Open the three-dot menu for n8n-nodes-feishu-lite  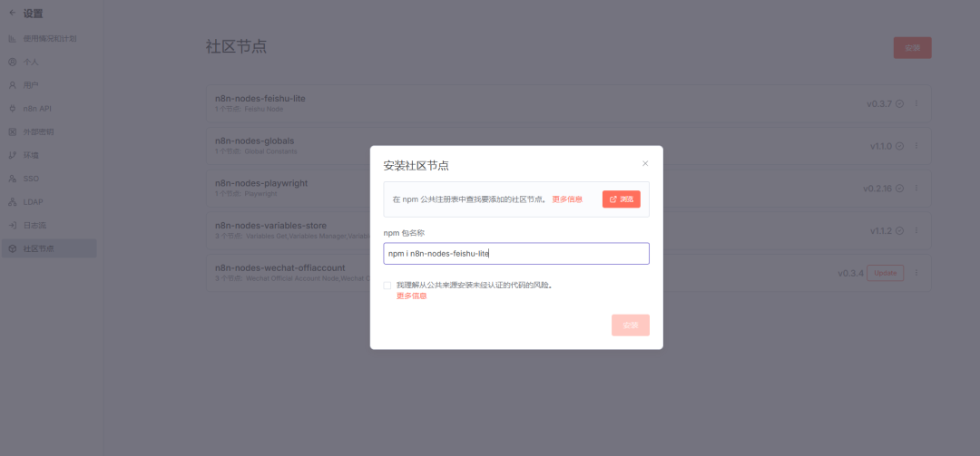coord(916,104)
